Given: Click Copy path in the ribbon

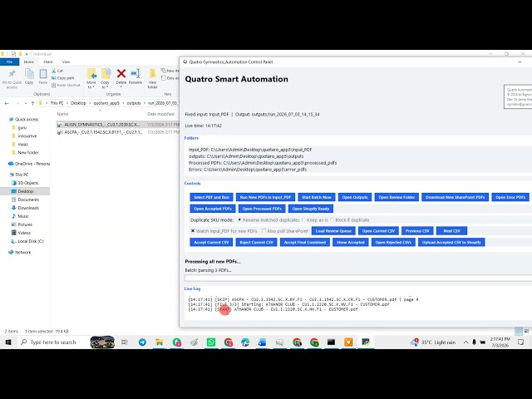Looking at the screenshot, I should 63,78.
